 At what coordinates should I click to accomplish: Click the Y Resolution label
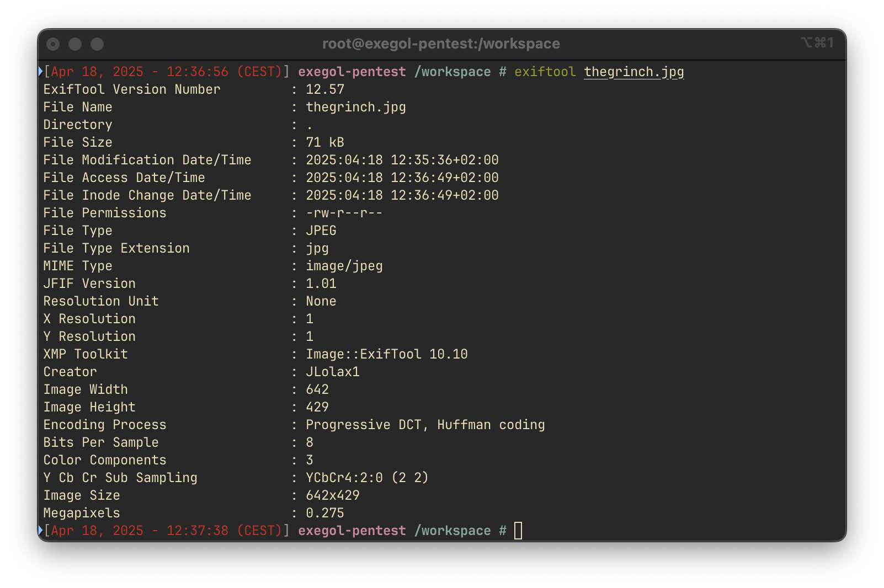click(x=89, y=336)
